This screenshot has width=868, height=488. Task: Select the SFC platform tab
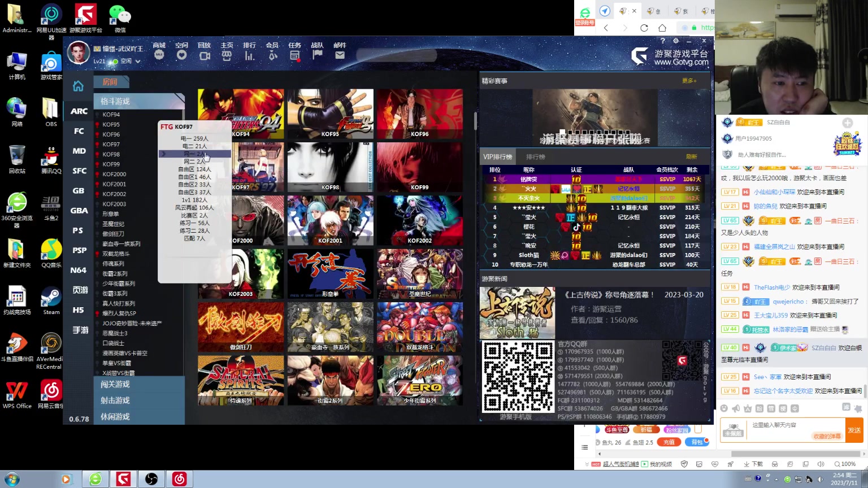click(x=79, y=171)
